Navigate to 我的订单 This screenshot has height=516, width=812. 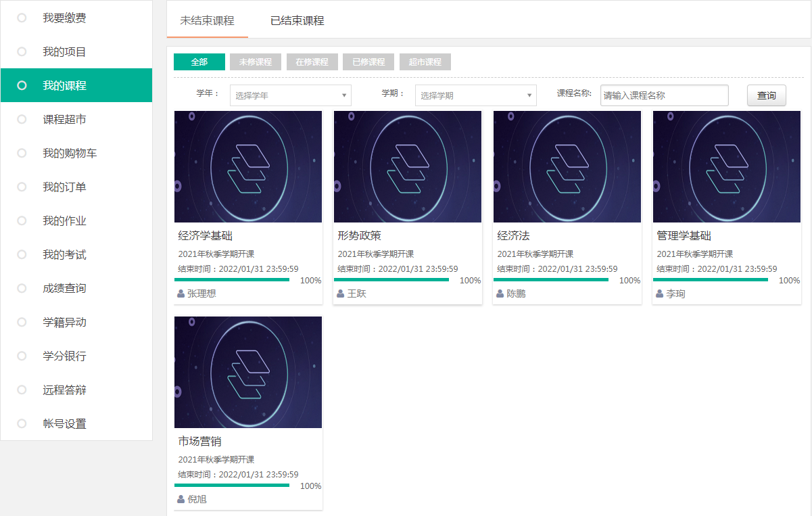(76, 187)
